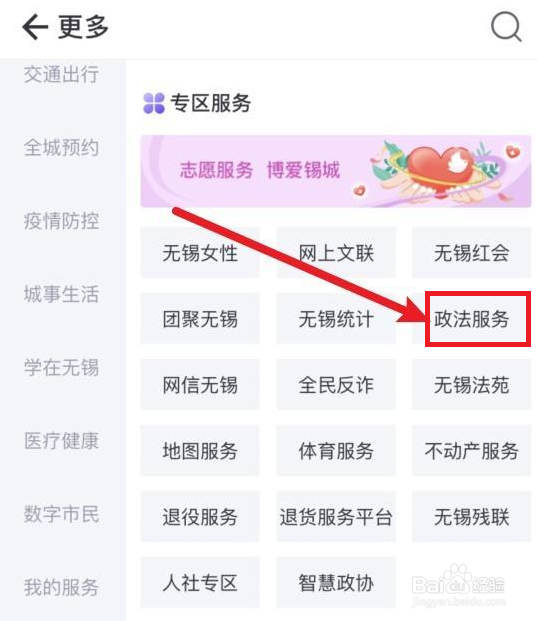The width and height of the screenshot is (537, 621).
Task: Tap 不动产服务 tile
Action: (x=471, y=451)
